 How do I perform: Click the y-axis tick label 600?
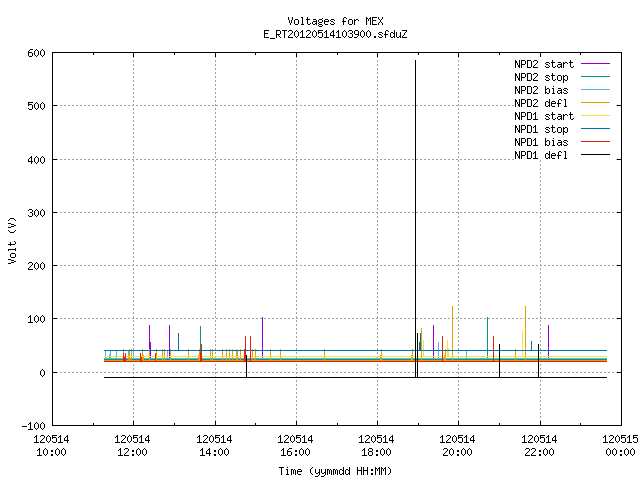pyautogui.click(x=36, y=53)
